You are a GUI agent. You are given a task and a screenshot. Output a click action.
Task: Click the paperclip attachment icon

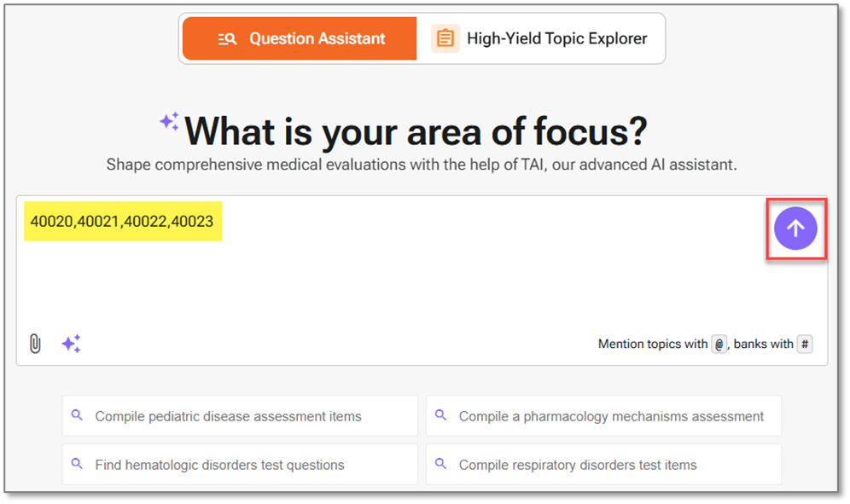pyautogui.click(x=35, y=344)
